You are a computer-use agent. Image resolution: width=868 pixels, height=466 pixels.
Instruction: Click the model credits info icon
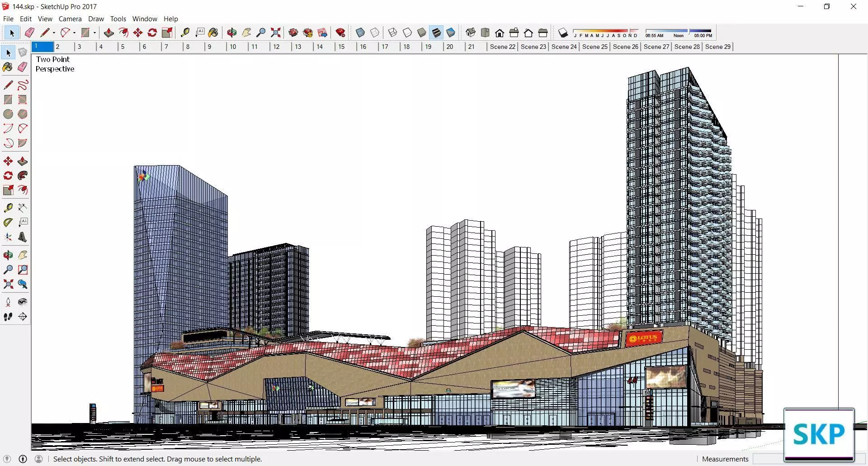point(23,459)
